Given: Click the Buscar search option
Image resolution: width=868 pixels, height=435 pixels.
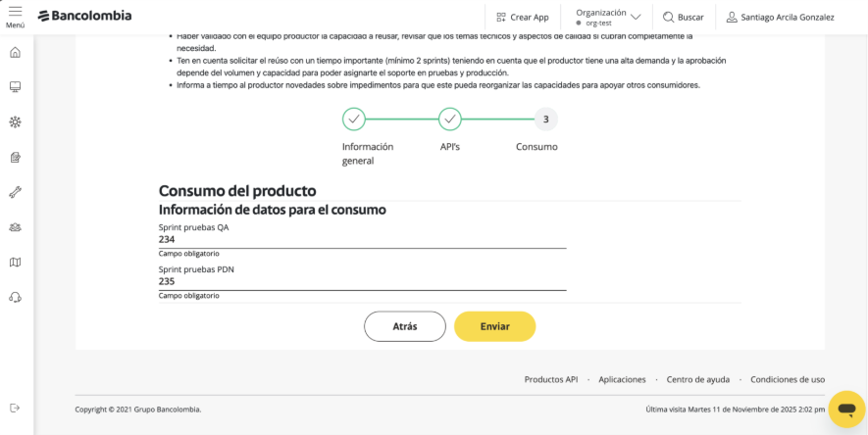Looking at the screenshot, I should pyautogui.click(x=683, y=17).
